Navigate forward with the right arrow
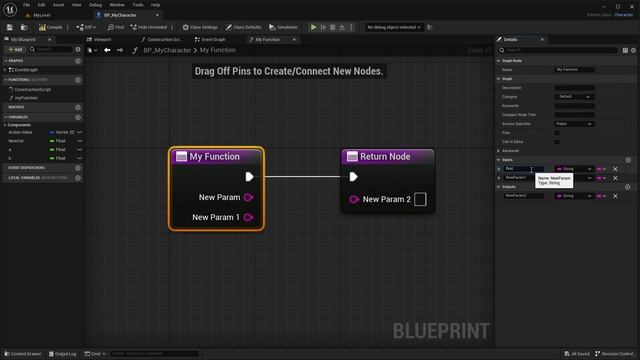The image size is (640, 360). (x=120, y=50)
